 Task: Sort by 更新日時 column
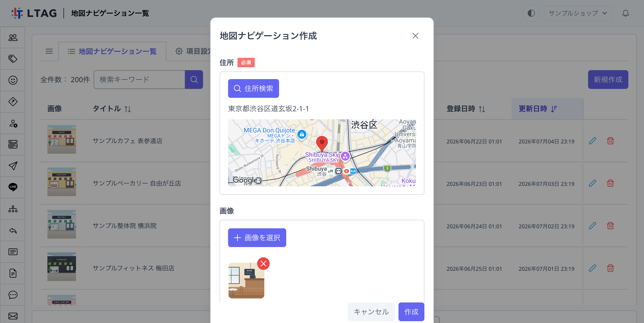(x=538, y=109)
